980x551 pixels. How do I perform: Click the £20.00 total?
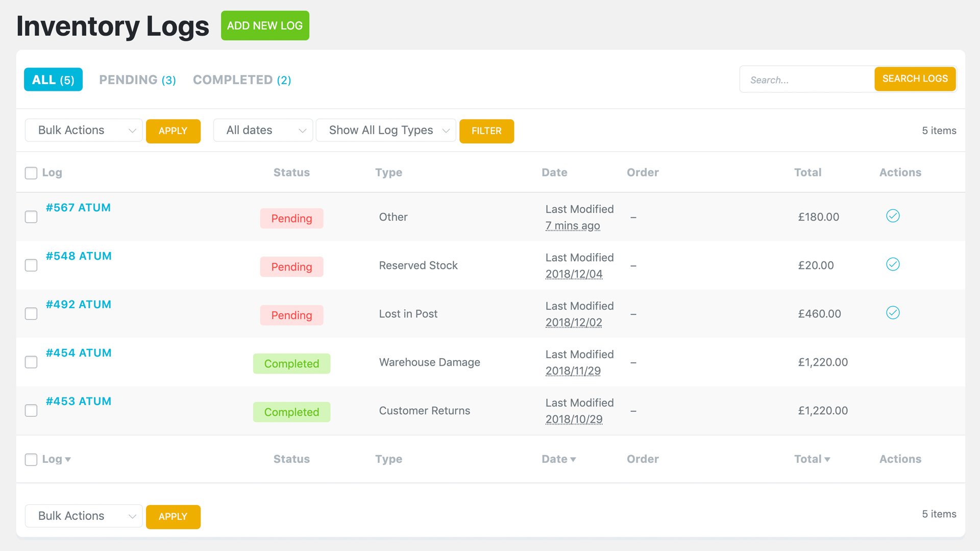point(816,265)
